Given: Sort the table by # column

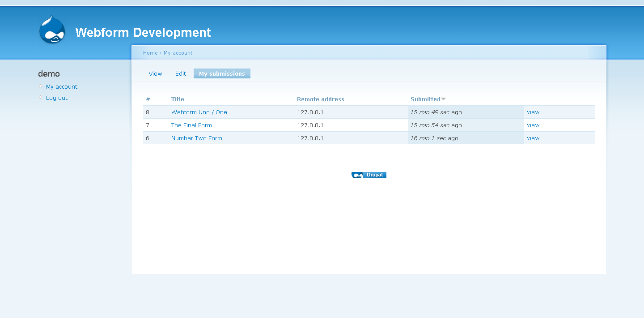Looking at the screenshot, I should coord(148,99).
